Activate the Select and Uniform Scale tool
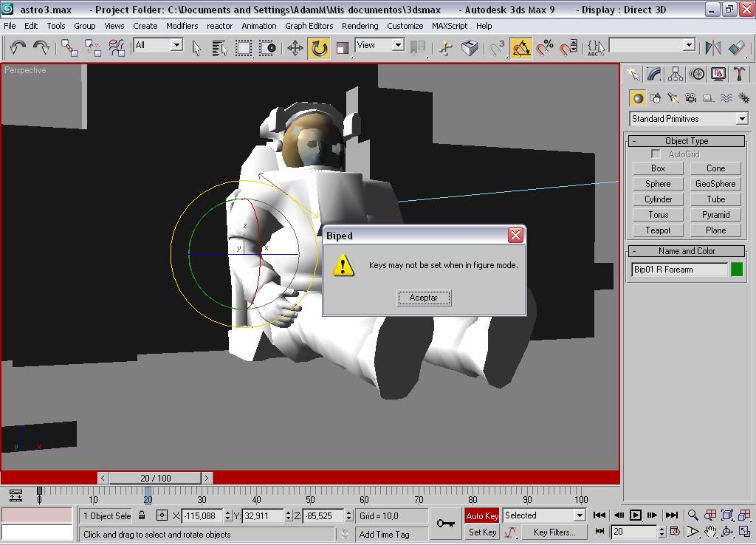The height and width of the screenshot is (545, 756). [x=343, y=48]
